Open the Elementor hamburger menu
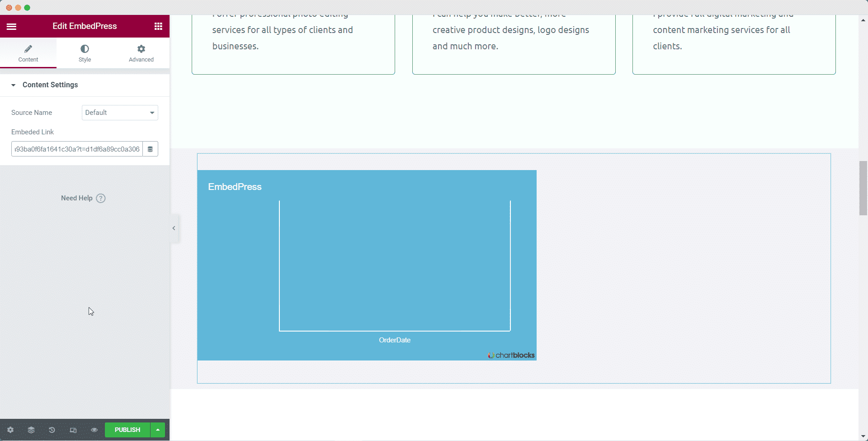This screenshot has width=868, height=441. [x=12, y=27]
